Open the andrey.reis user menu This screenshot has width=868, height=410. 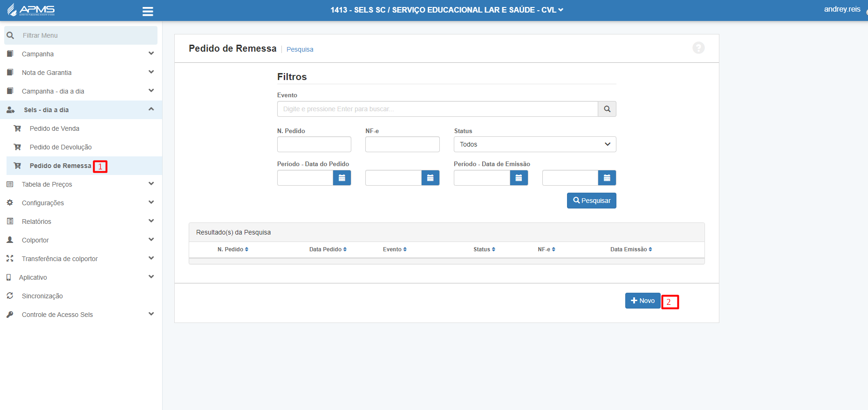(842, 9)
